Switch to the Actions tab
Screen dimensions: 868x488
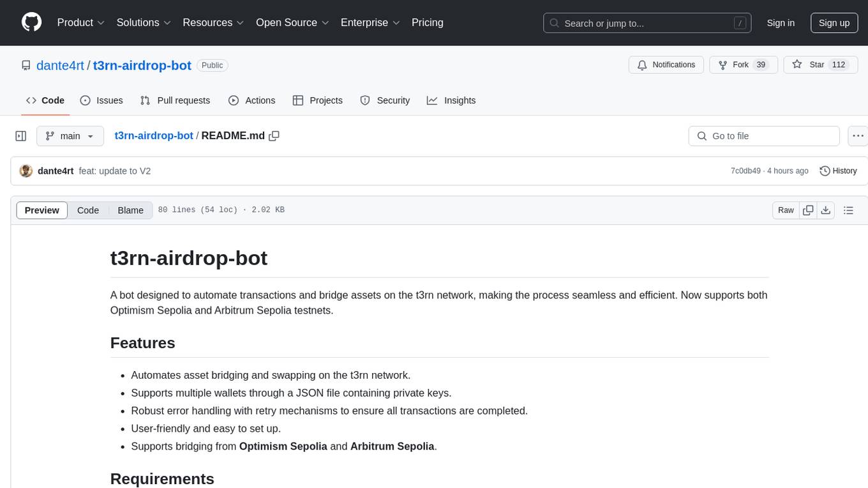coord(251,100)
